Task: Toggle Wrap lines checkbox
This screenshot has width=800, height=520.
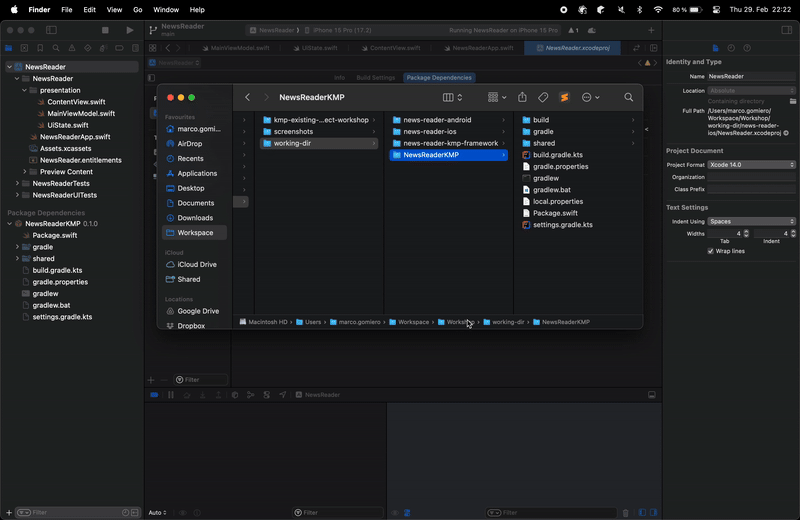Action: coord(711,251)
